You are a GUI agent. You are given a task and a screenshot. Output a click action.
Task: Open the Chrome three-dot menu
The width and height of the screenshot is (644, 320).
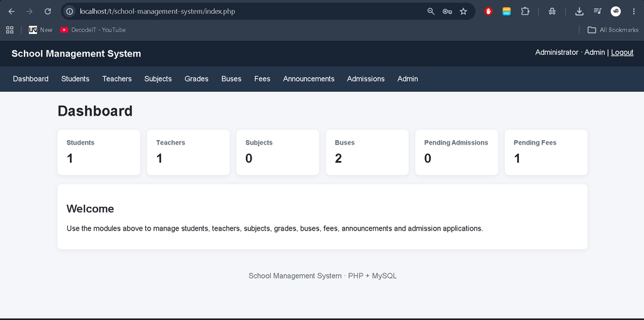(x=634, y=11)
